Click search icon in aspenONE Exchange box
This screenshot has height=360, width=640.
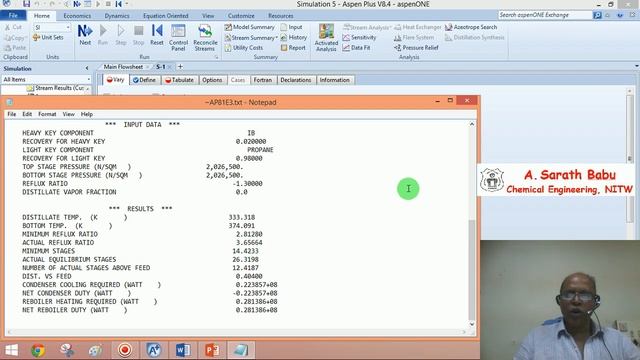[x=597, y=15]
